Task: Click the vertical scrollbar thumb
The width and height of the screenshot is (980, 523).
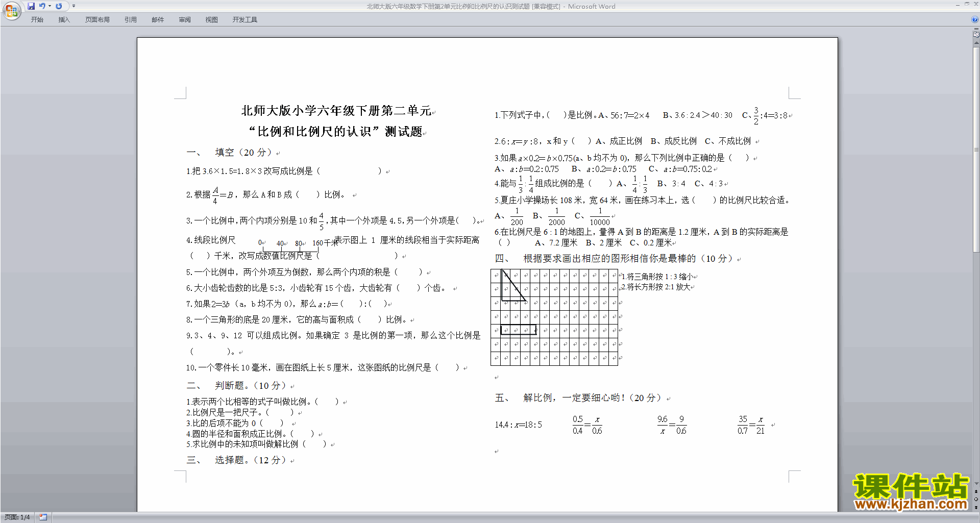Action: 976,150
